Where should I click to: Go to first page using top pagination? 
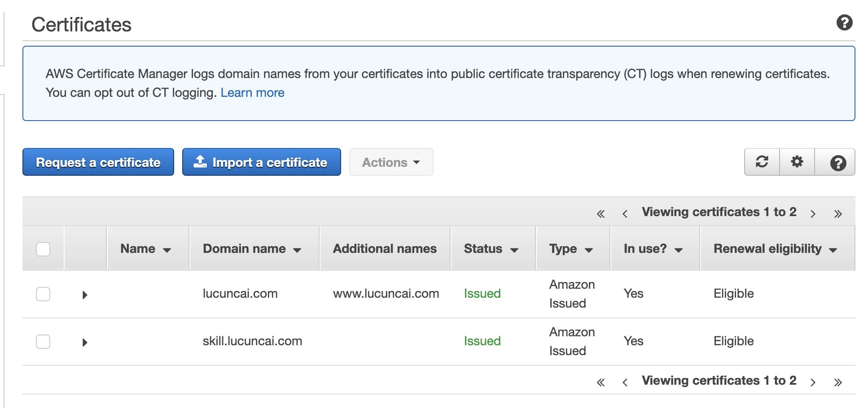click(x=601, y=214)
